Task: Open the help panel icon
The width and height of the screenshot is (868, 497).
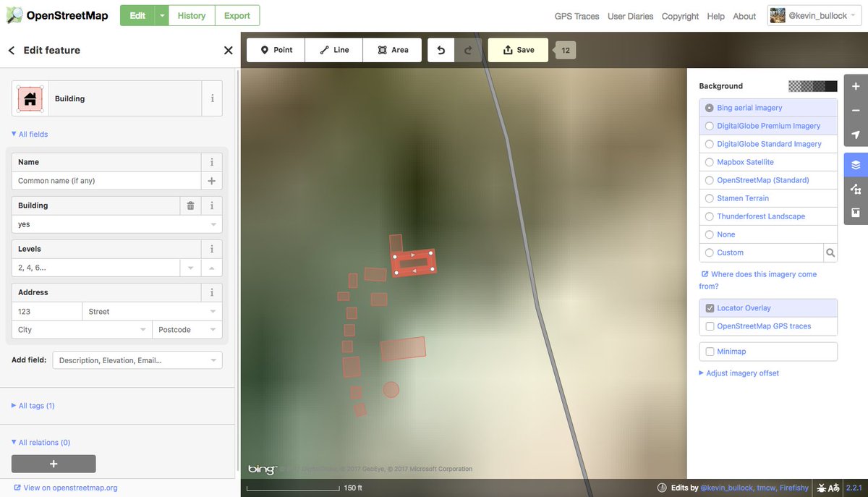Action: 856,213
